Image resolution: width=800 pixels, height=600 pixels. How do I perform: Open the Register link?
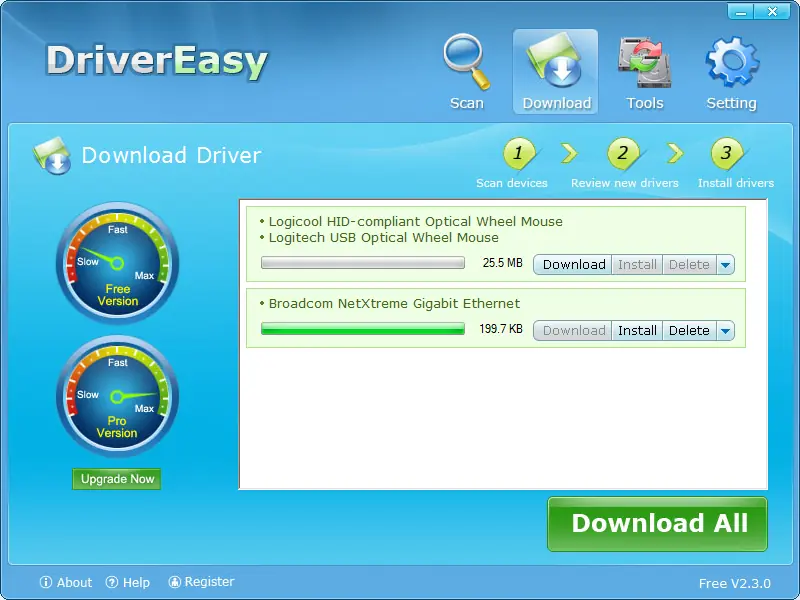[x=209, y=582]
